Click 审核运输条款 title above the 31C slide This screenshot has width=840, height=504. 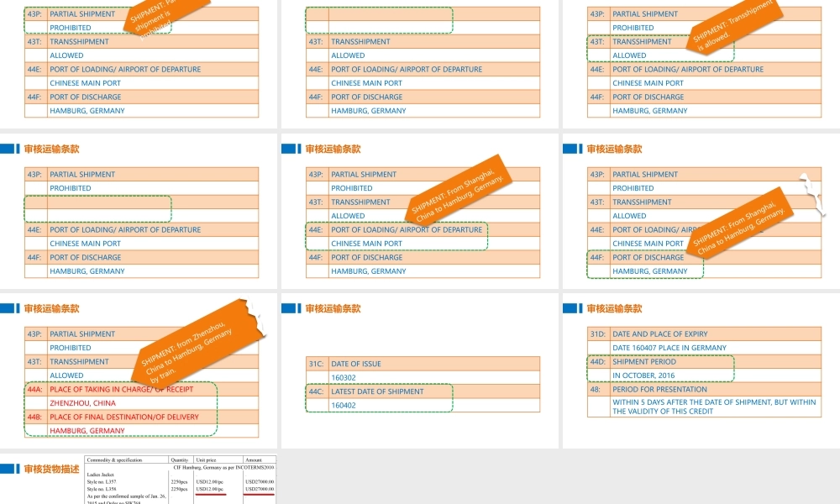[x=333, y=309]
